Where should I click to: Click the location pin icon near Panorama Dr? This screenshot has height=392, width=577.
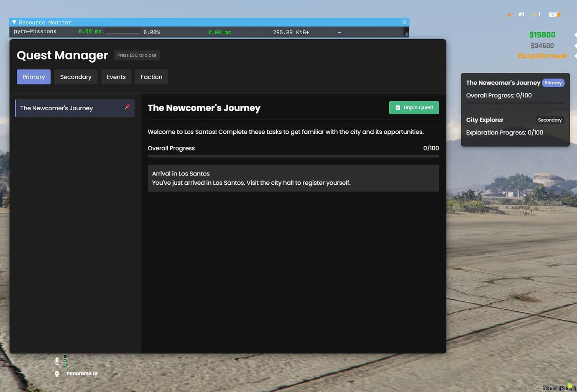pos(57,374)
